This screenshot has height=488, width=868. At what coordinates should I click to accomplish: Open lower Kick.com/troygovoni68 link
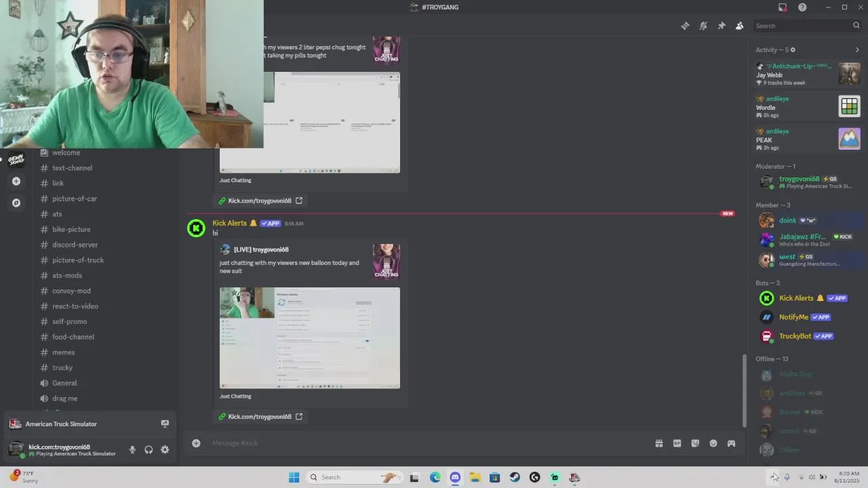tap(260, 417)
